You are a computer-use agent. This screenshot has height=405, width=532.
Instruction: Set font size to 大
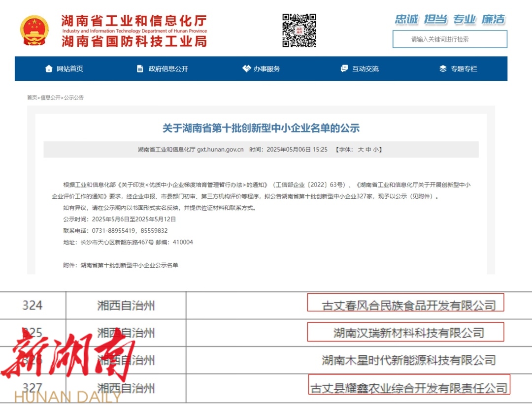point(361,150)
